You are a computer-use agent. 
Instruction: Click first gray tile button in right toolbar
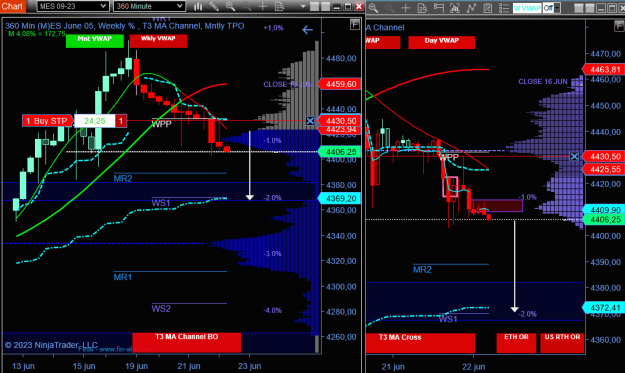578,8
